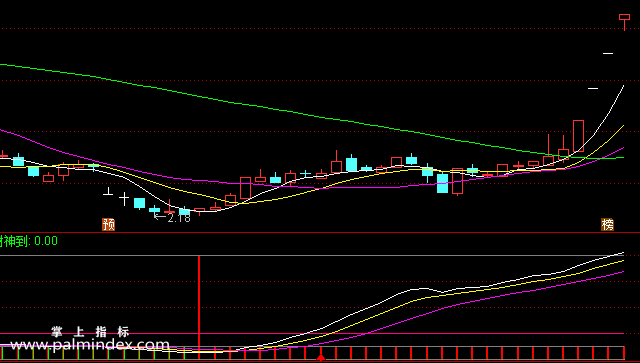
Task: Click the highest white flat-line limit-up candle
Action: click(608, 53)
